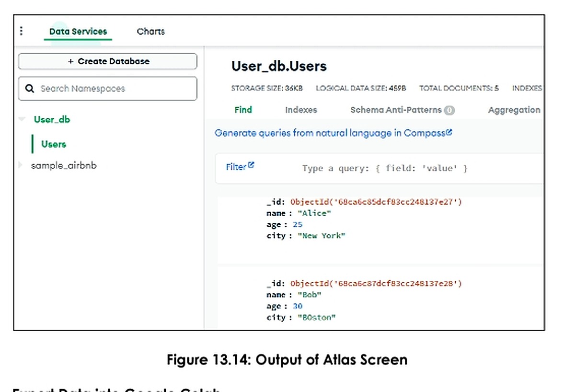The image size is (575, 392).
Task: Click the Filter link
Action: pyautogui.click(x=236, y=167)
